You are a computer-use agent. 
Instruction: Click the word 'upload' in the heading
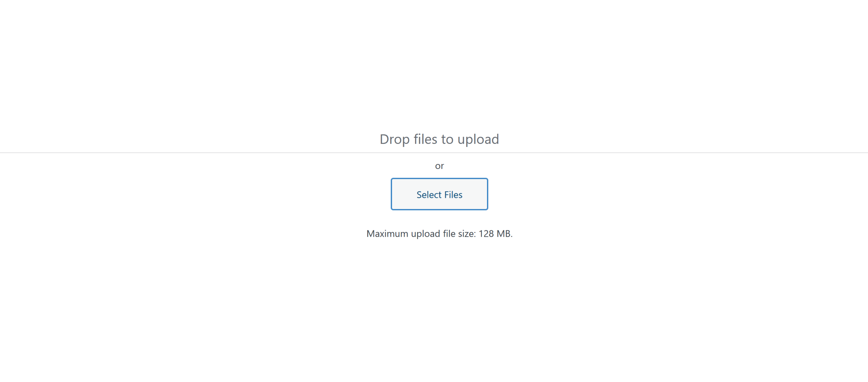pos(478,140)
